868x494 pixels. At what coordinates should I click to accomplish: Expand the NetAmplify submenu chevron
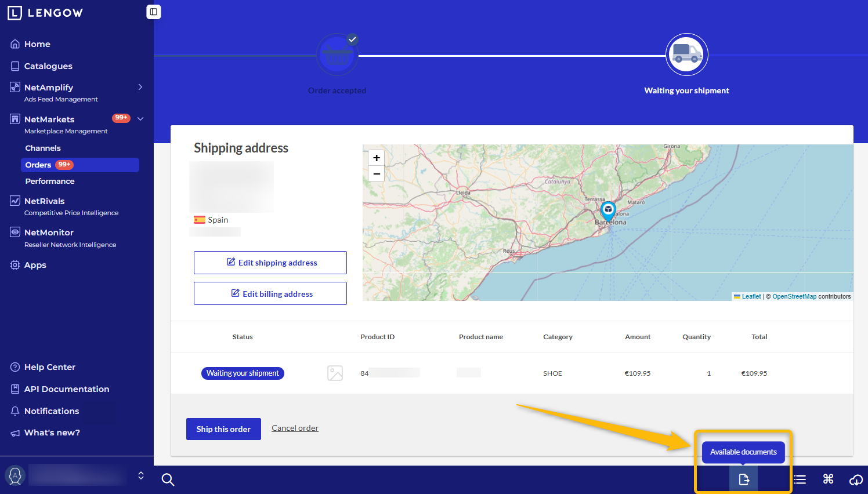pyautogui.click(x=140, y=87)
